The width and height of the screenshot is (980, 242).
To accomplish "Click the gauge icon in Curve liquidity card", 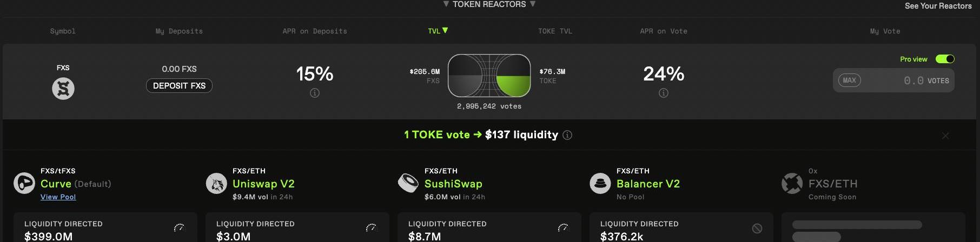I will (x=179, y=227).
